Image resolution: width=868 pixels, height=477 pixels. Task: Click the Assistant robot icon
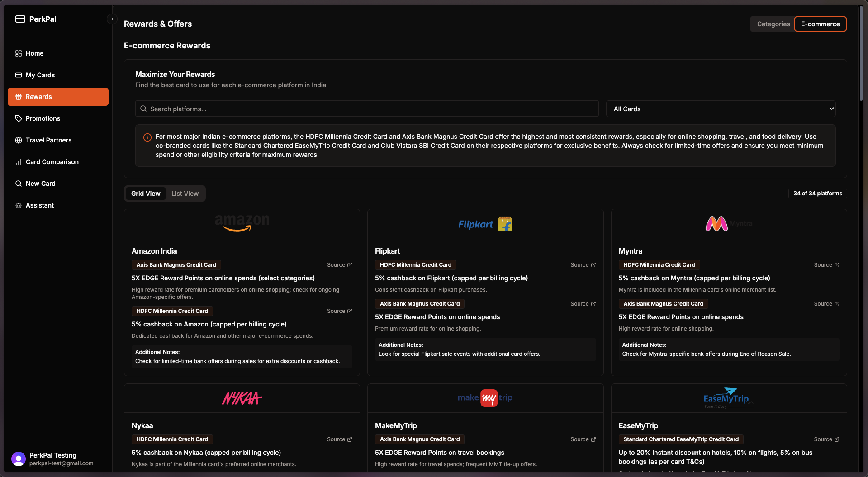(x=19, y=205)
